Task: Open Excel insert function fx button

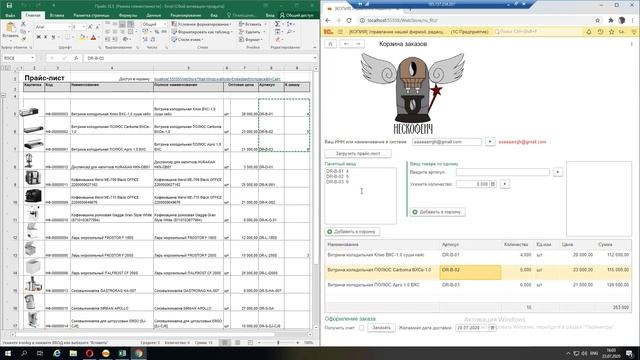Action: tap(76, 58)
